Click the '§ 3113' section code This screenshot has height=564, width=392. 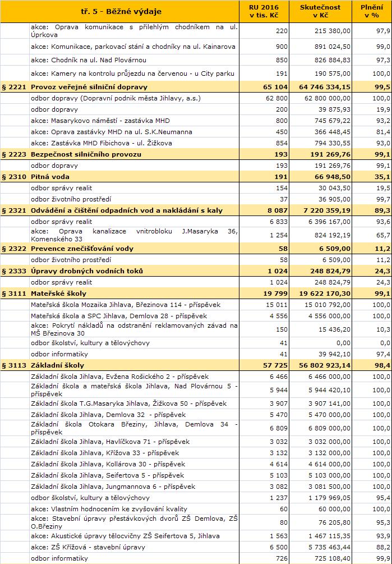pos(15,365)
